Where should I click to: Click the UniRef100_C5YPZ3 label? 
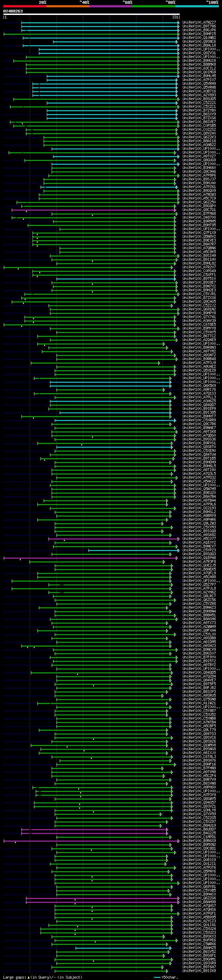click(199, 550)
